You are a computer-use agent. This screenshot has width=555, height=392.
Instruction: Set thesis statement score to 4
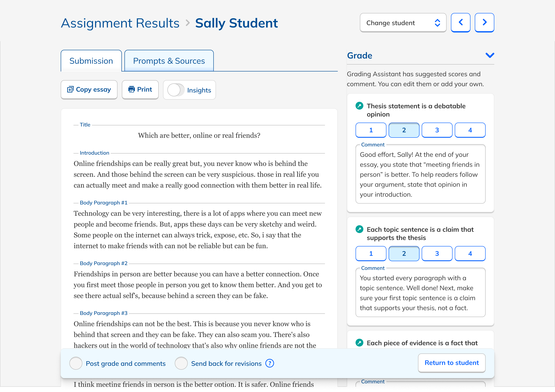pos(470,130)
